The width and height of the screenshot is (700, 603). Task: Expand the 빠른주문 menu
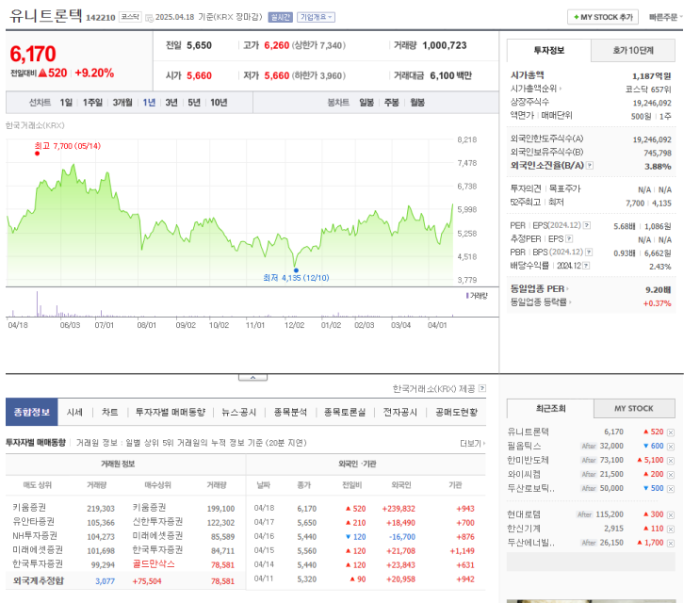[x=666, y=17]
